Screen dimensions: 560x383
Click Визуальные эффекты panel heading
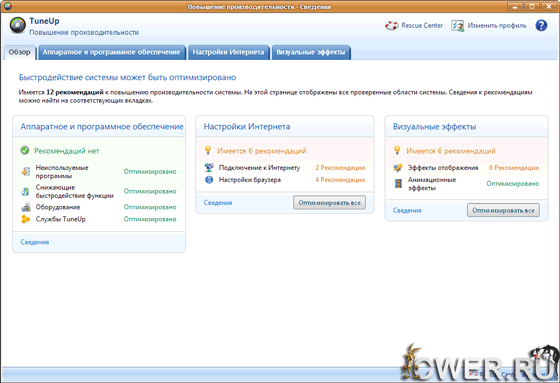[x=435, y=127]
